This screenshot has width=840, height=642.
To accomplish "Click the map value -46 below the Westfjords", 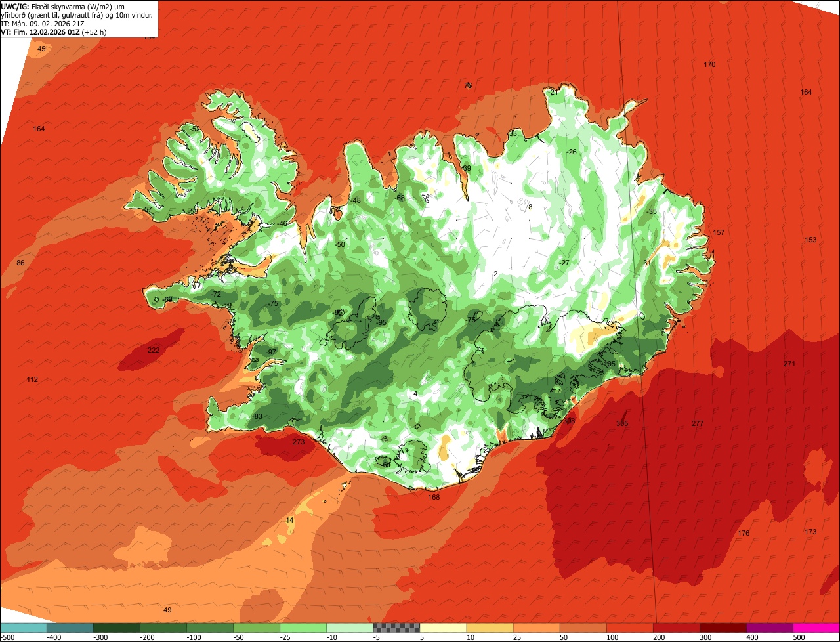I will (282, 223).
